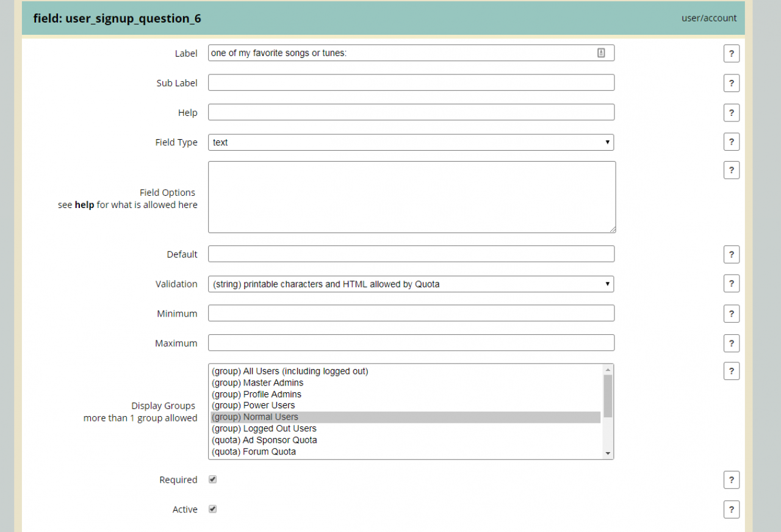Uncheck the Active checkbox

pyautogui.click(x=212, y=509)
